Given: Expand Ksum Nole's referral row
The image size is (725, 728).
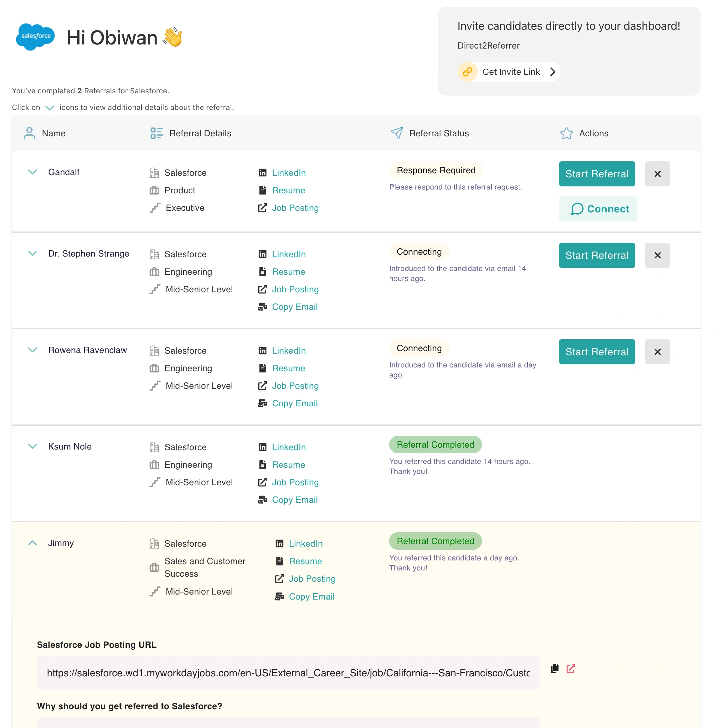Looking at the screenshot, I should point(33,446).
